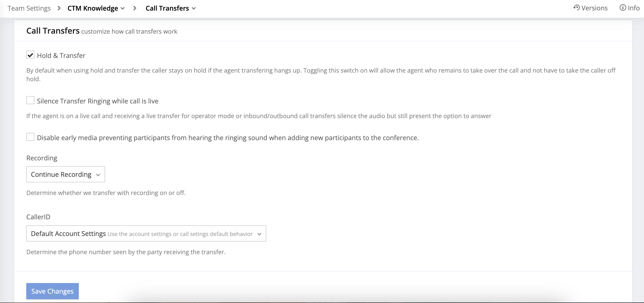Click the Save Changes button
Screen dimensions: 644x303
click(x=52, y=291)
